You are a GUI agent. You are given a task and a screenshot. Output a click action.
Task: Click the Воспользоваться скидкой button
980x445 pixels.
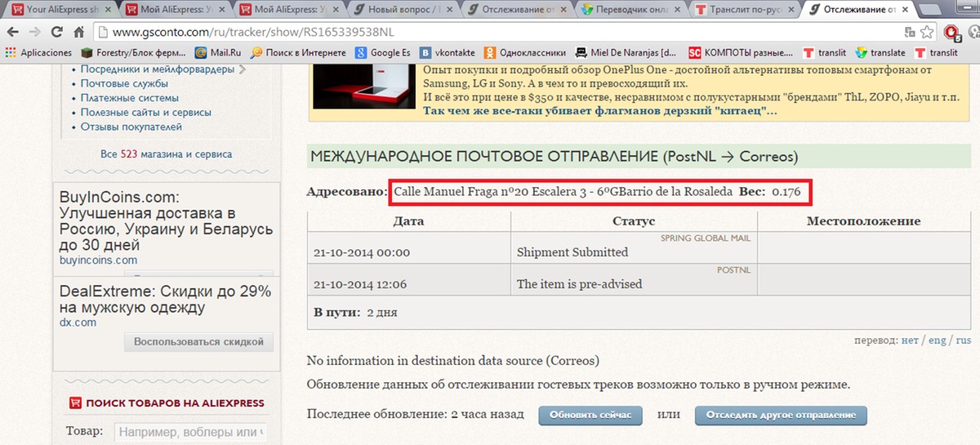click(199, 342)
